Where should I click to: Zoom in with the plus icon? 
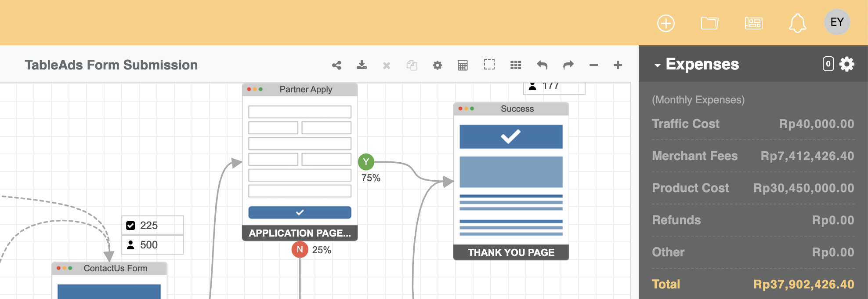pyautogui.click(x=618, y=65)
